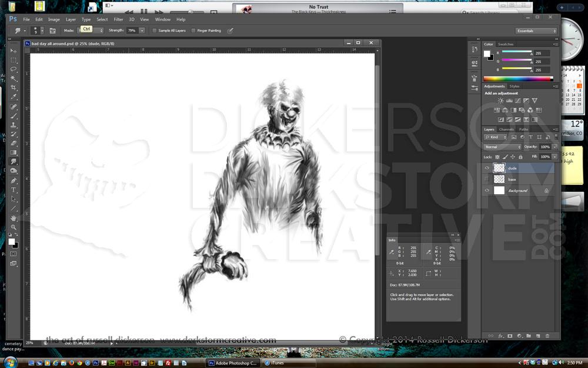Toggle lock image pixels
The height and width of the screenshot is (368, 588).
[505, 157]
